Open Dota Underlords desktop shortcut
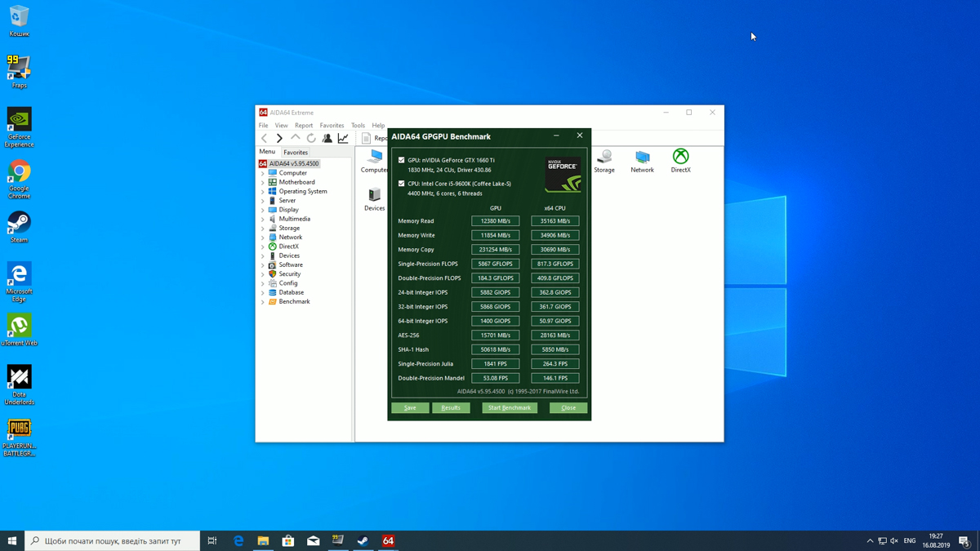 pyautogui.click(x=19, y=384)
